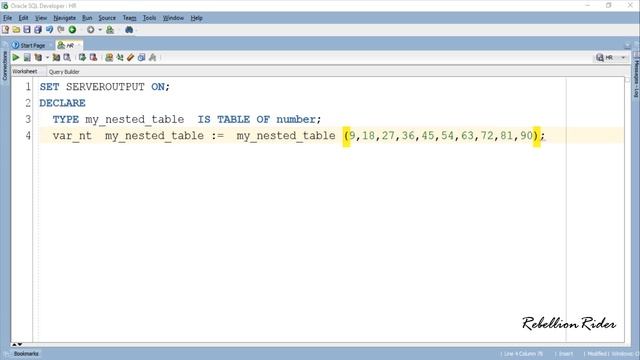Open the Explain Plan dropdown arrow
Image resolution: width=640 pixels, height=360 pixels.
pos(47,58)
